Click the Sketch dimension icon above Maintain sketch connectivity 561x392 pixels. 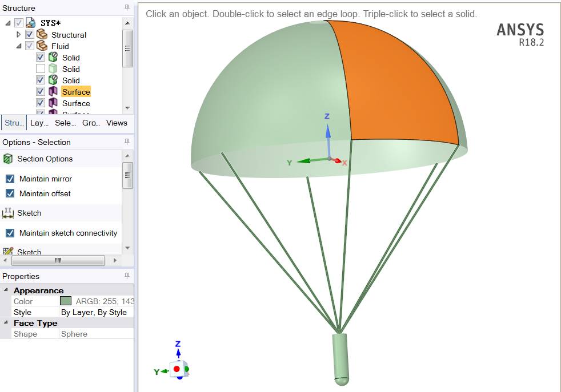click(8, 213)
